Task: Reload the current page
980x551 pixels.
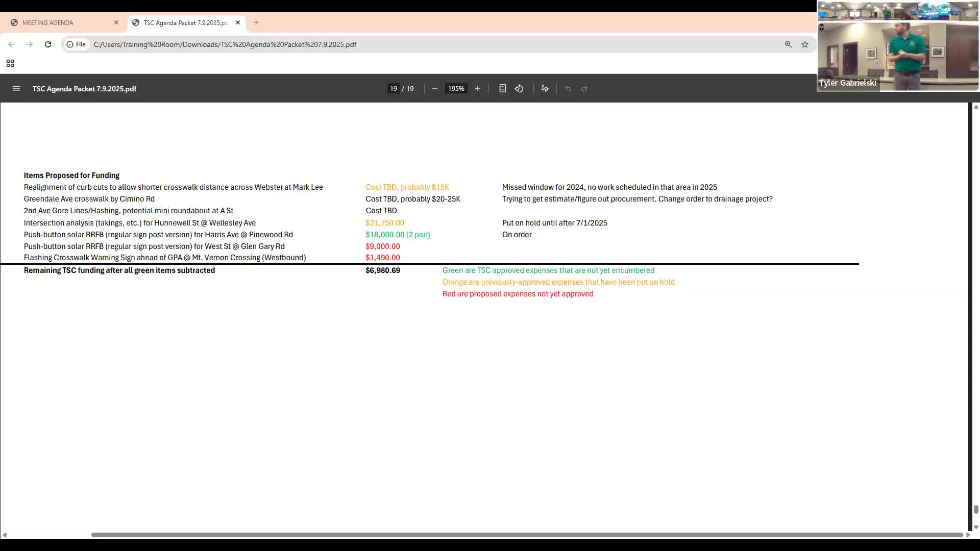Action: [x=48, y=44]
